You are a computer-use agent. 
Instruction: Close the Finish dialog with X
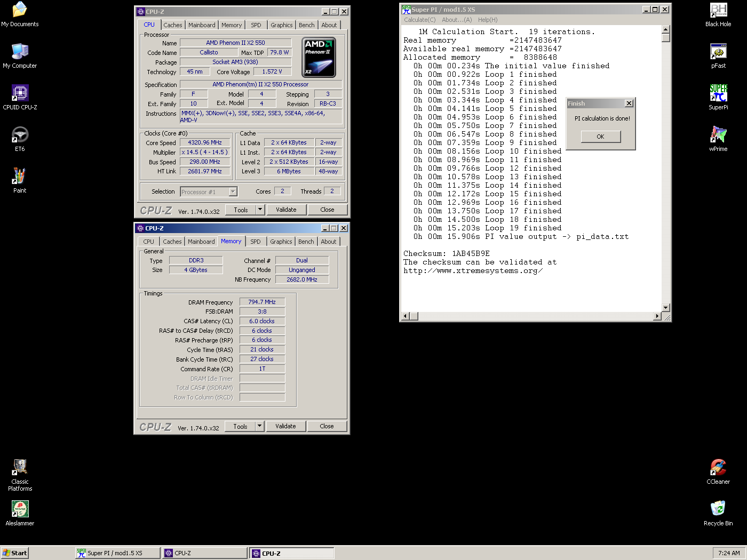click(629, 103)
